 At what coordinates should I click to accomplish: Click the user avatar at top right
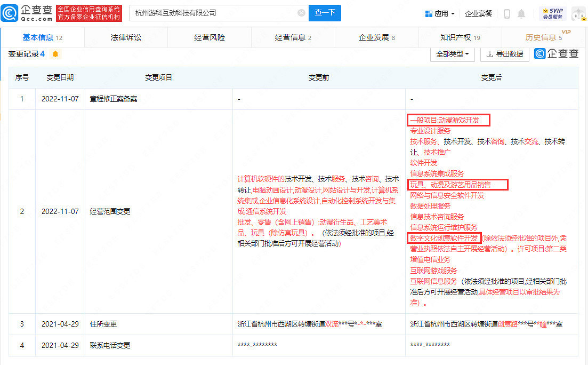tap(578, 13)
